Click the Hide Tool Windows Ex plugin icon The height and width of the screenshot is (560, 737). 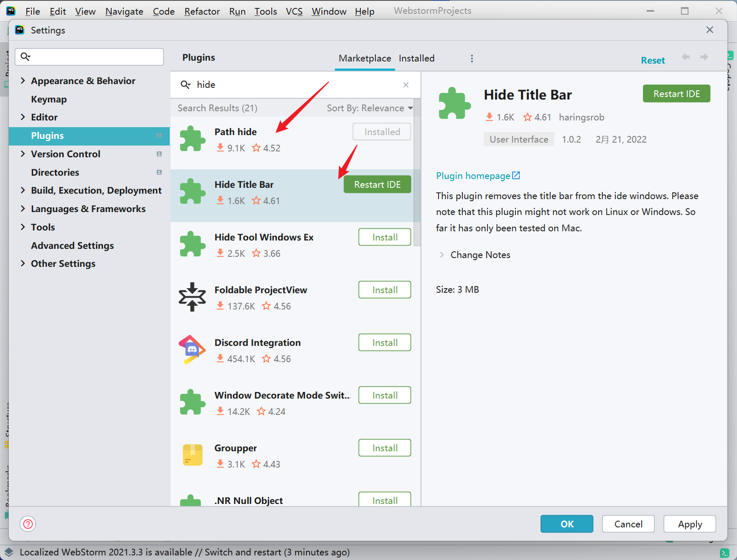pos(192,244)
